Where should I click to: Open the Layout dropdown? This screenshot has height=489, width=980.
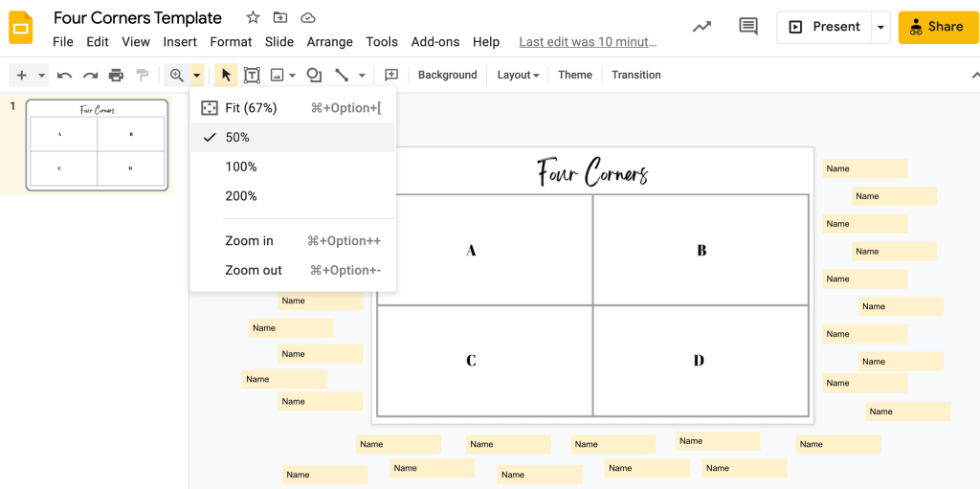tap(518, 75)
